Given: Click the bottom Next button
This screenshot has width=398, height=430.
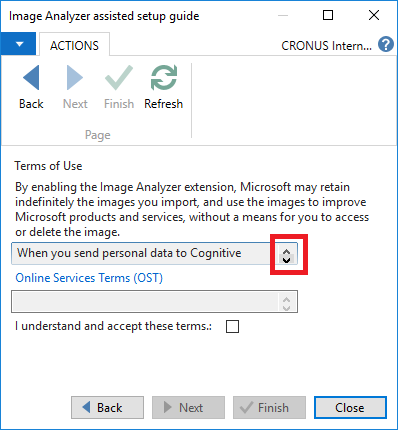Looking at the screenshot, I should click(188, 407).
